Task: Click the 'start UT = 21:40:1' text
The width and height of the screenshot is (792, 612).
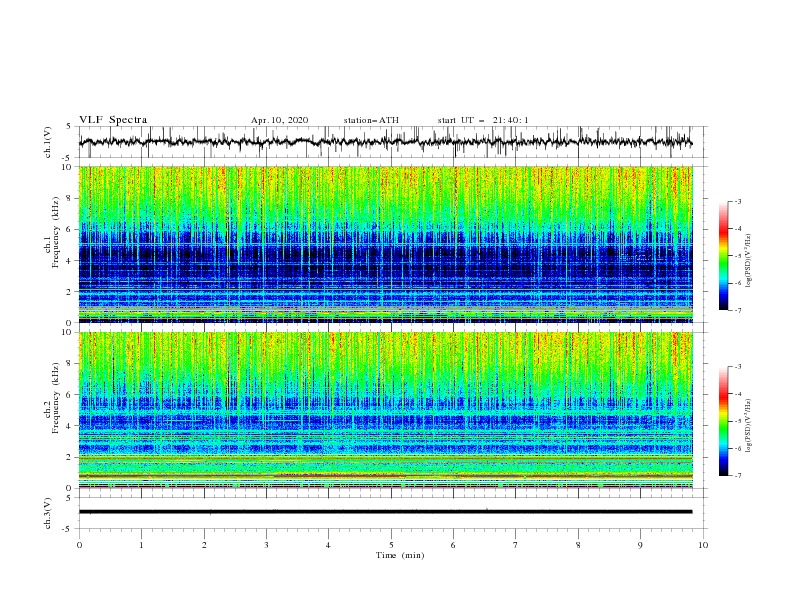Action: 483,120
